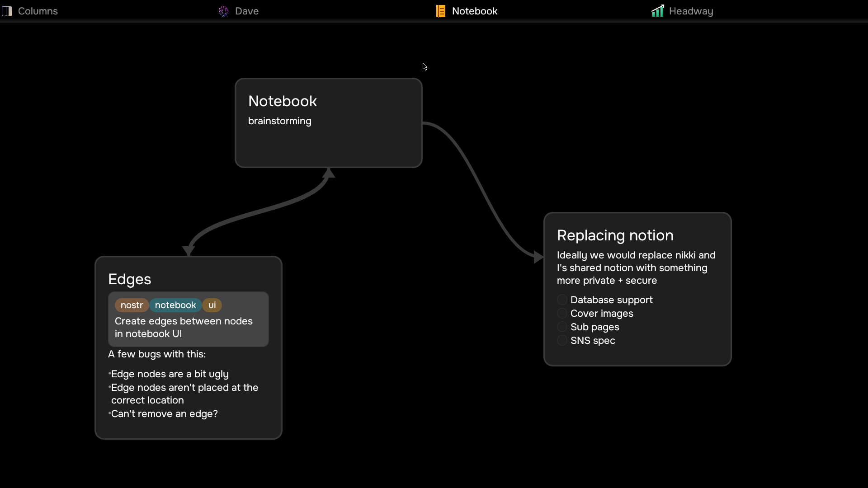
Task: Open the embedded note about creating edges
Action: tap(189, 319)
